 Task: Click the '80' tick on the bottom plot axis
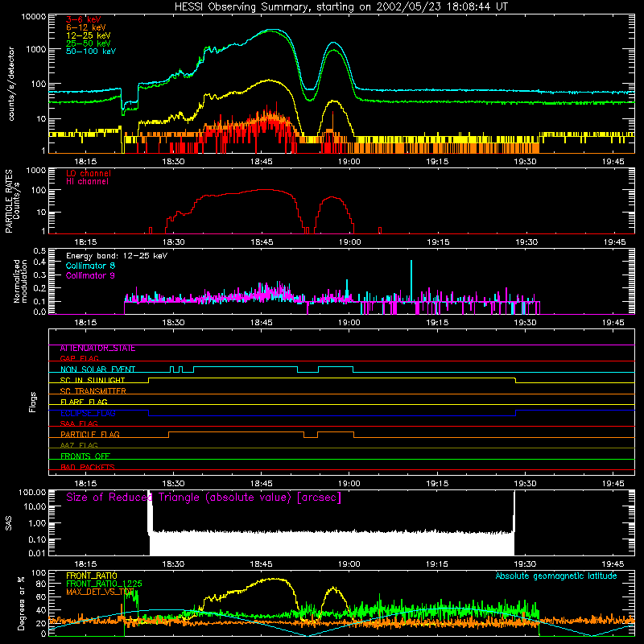pyautogui.click(x=41, y=584)
